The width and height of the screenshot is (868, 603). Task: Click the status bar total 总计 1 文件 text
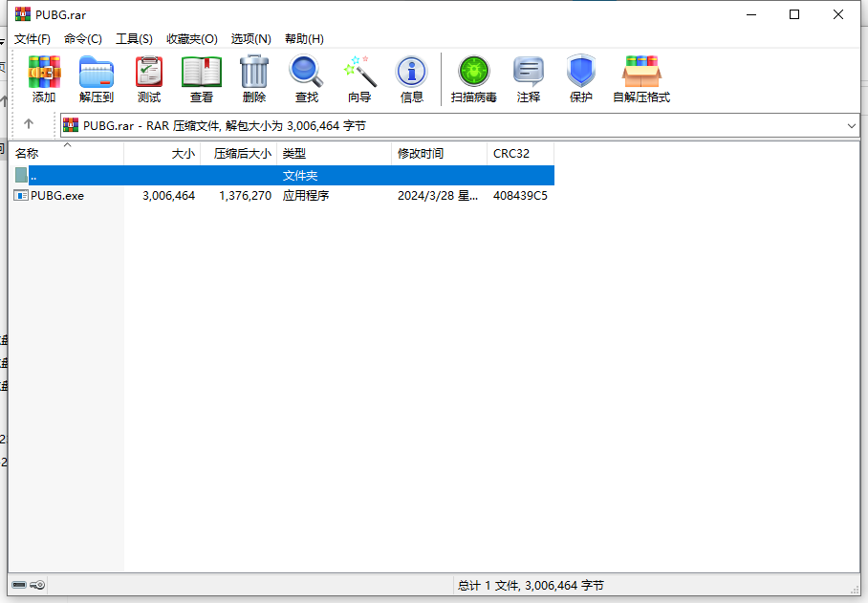click(x=531, y=585)
